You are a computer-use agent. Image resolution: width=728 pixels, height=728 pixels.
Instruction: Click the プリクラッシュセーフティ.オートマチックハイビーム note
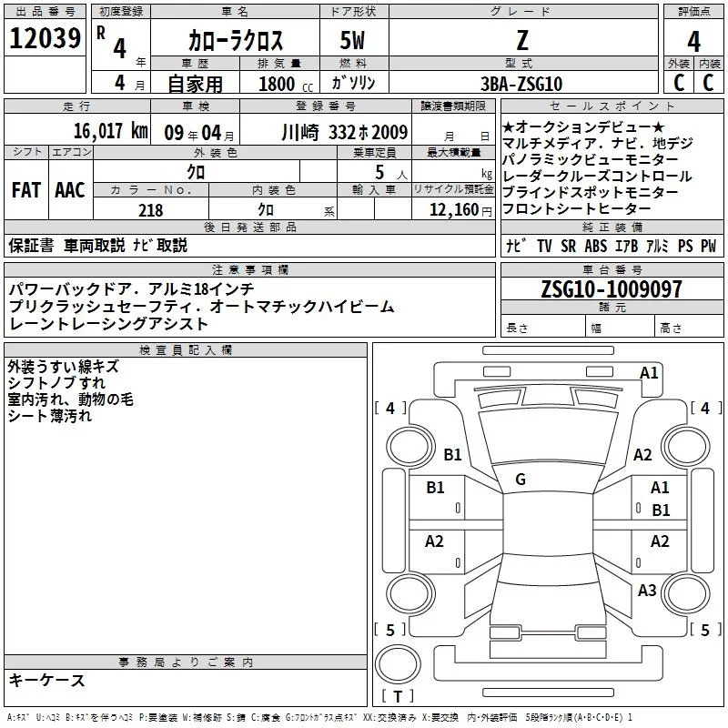tap(201, 307)
